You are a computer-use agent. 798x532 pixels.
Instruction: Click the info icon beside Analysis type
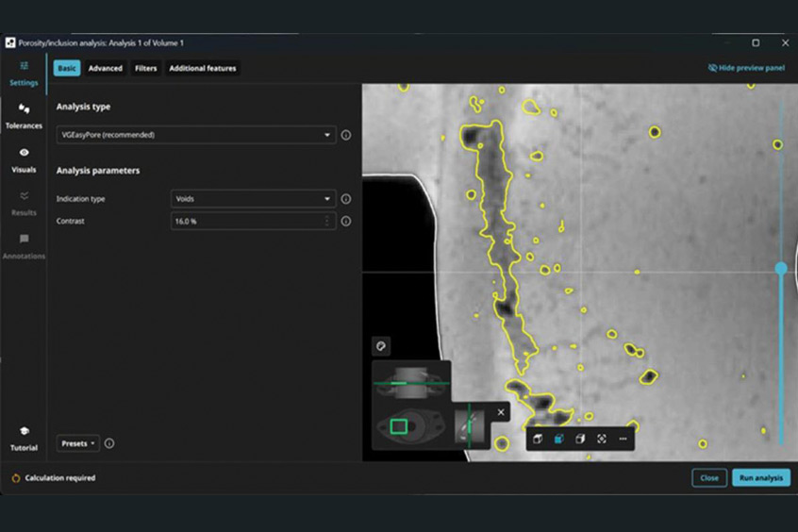point(346,135)
